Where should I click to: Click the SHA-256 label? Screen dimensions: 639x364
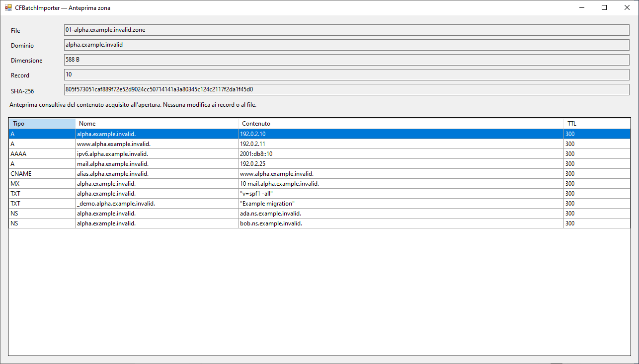coord(22,91)
